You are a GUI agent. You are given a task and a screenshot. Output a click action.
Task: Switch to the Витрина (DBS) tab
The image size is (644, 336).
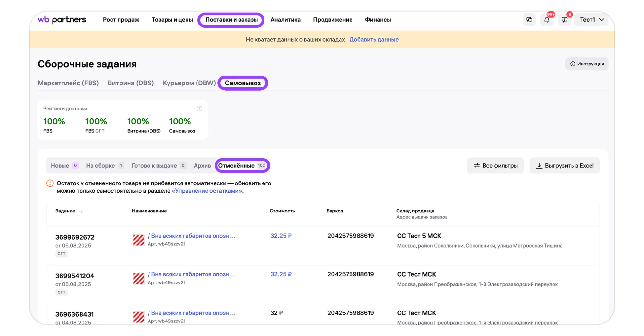tap(130, 83)
